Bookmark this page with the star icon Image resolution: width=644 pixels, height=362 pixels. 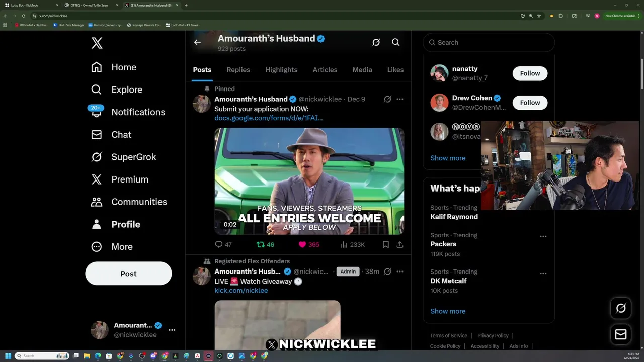coord(539,16)
